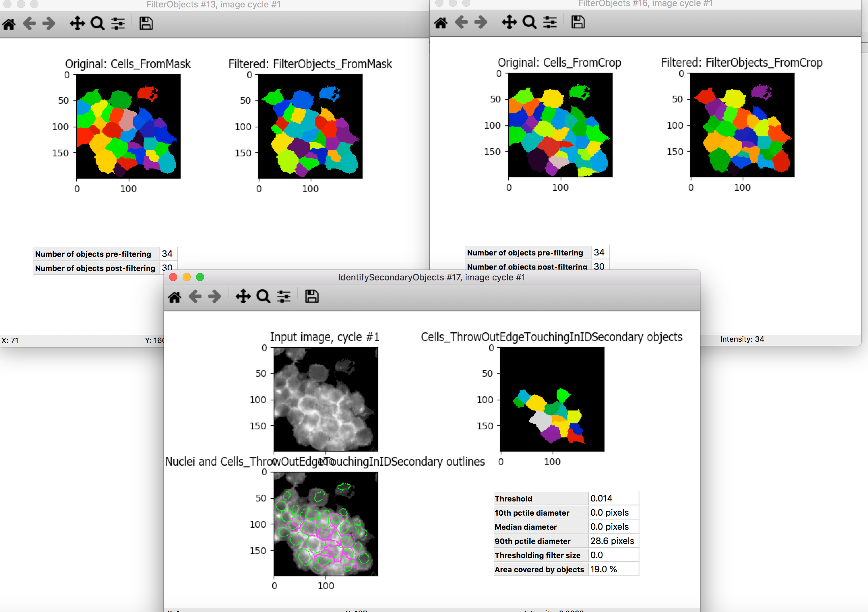The image size is (868, 612).
Task: Click the Forward arrow in FilterObjects #16 toolbar
Action: click(481, 22)
